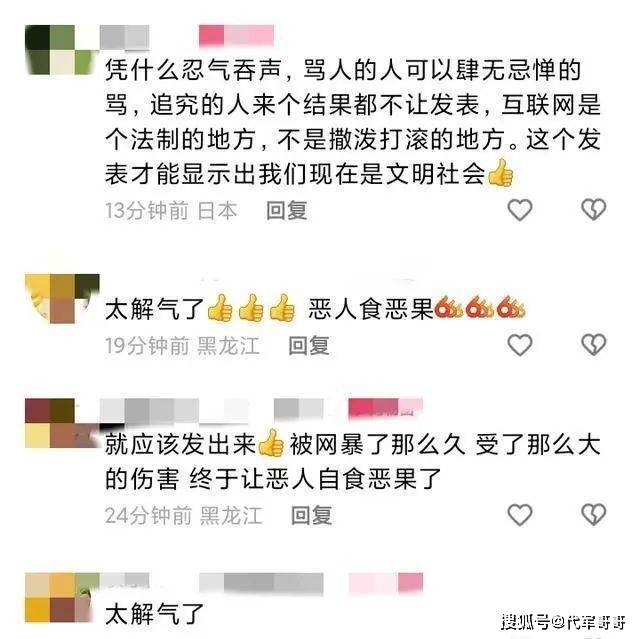Like the 24分钟前 黑龙江 comment
The height and width of the screenshot is (639, 640).
tap(519, 514)
